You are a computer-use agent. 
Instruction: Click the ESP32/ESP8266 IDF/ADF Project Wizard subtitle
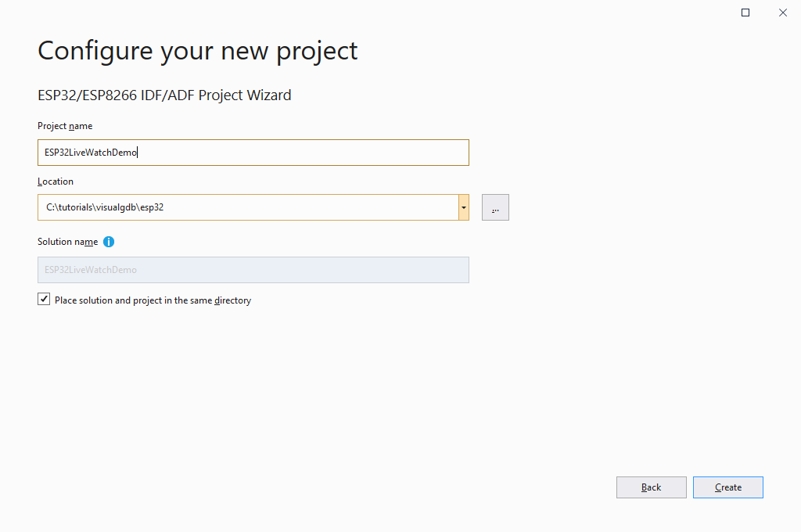click(x=164, y=95)
